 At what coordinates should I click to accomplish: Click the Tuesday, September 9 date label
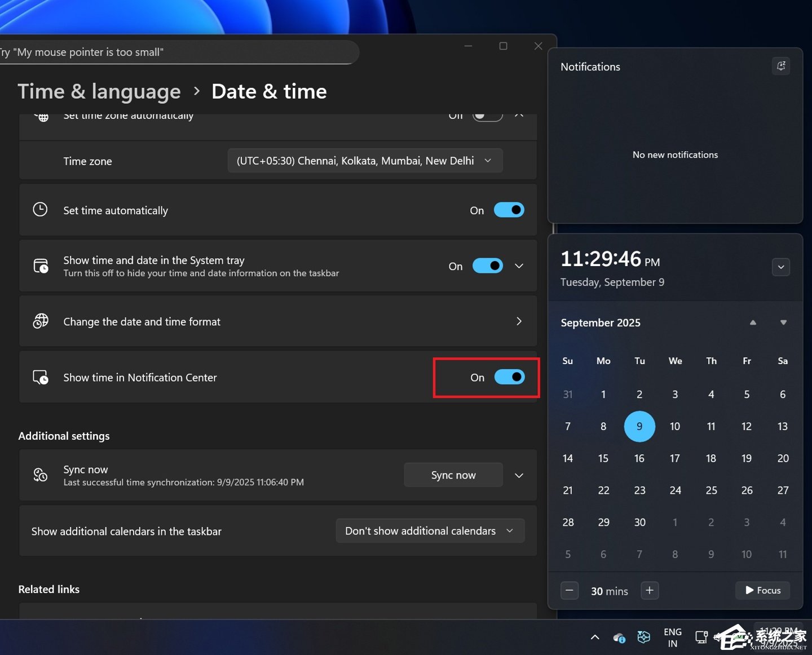click(612, 282)
